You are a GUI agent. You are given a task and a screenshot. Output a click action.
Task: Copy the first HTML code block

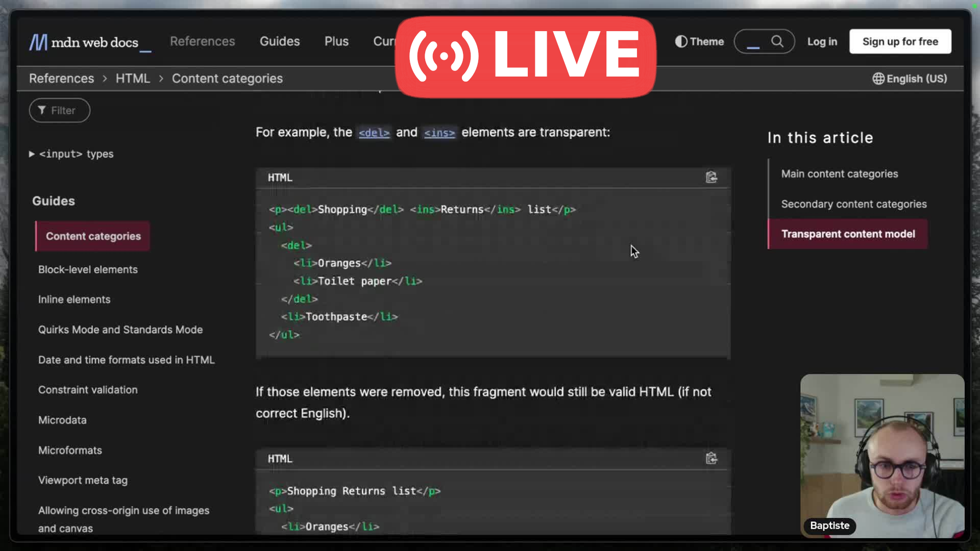point(711,177)
